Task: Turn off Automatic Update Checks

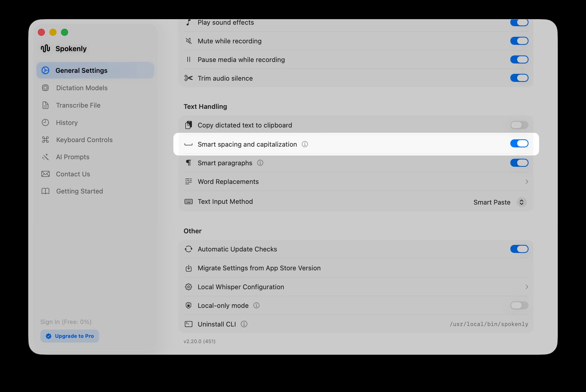Action: (x=519, y=249)
